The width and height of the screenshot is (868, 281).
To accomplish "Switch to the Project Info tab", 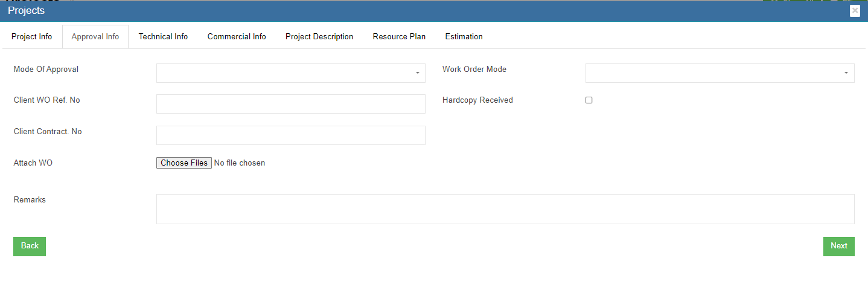I will (32, 37).
